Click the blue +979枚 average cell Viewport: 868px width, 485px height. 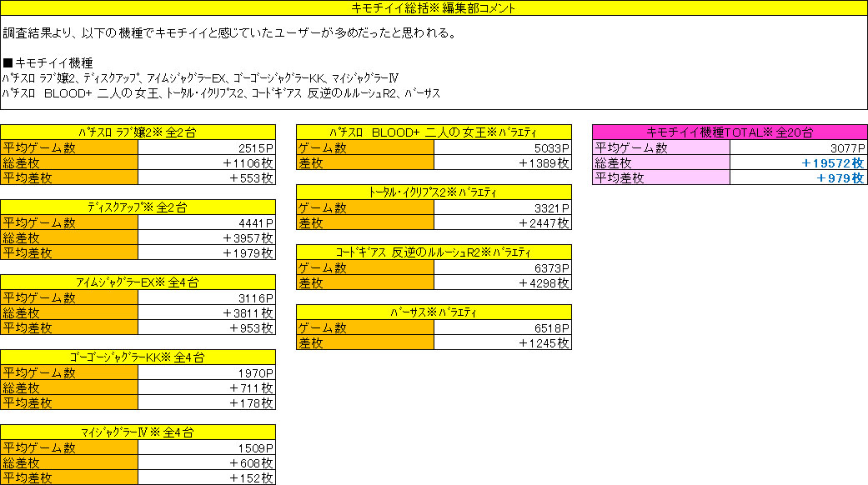(799, 177)
